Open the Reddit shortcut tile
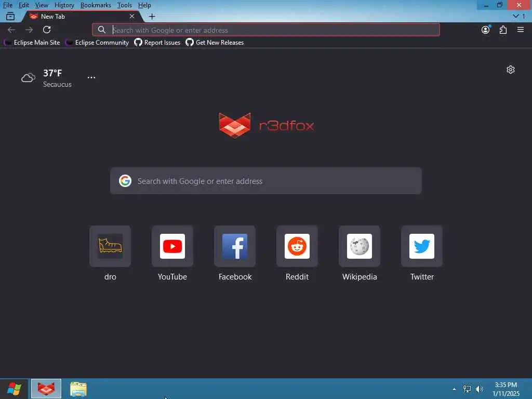The width and height of the screenshot is (532, 399). pos(297,246)
